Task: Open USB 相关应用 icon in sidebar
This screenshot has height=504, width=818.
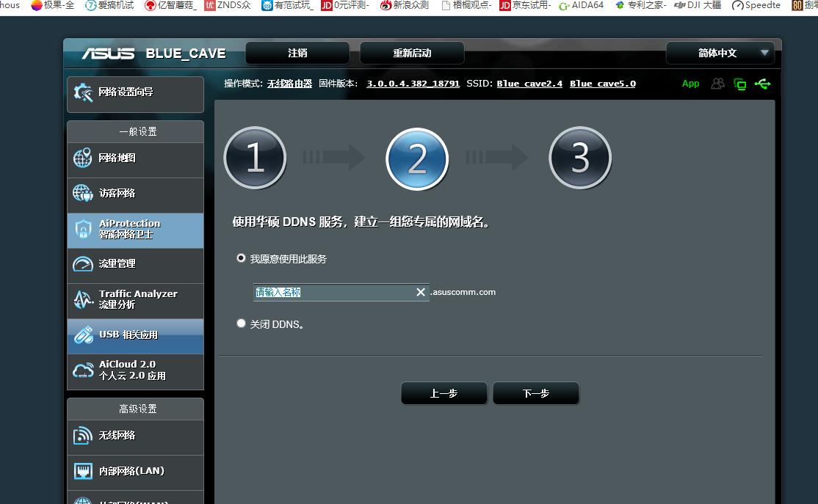Action: [x=83, y=335]
